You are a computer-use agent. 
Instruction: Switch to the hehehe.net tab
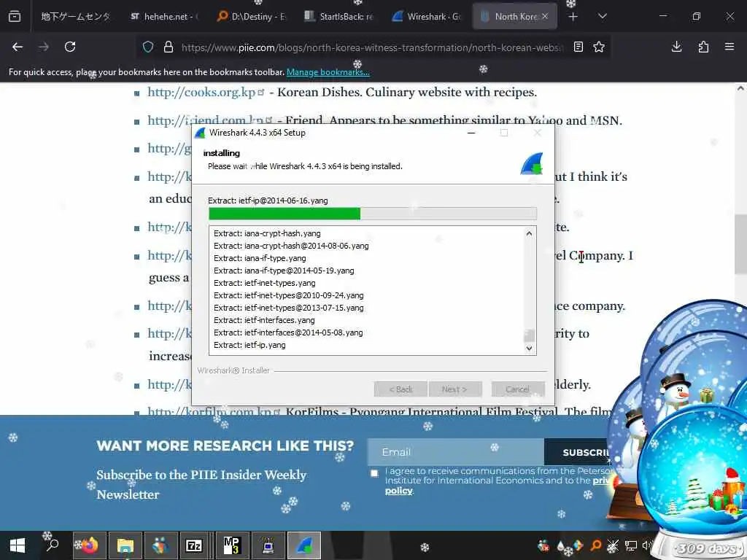coord(164,17)
